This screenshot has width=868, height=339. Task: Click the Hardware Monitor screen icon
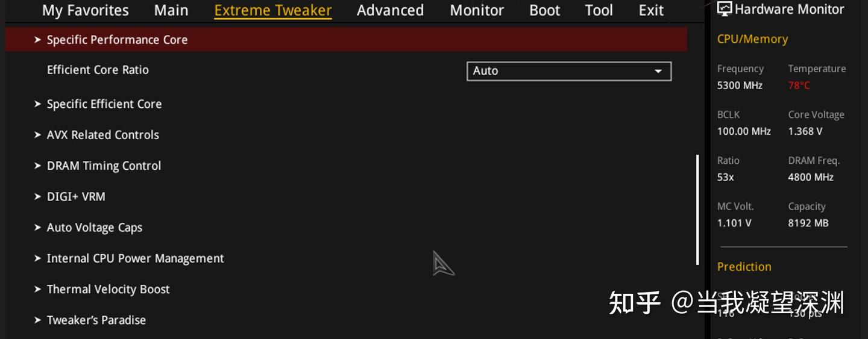[724, 9]
